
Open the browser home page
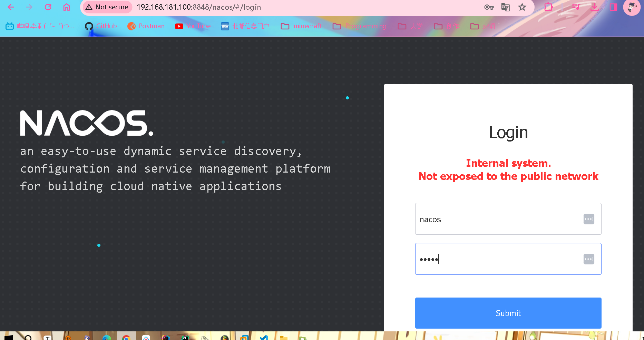click(x=67, y=7)
